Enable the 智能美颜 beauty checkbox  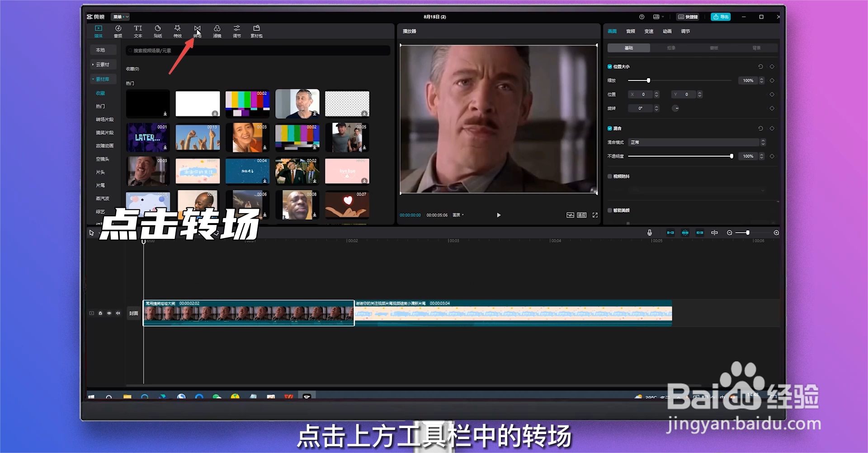pos(610,210)
